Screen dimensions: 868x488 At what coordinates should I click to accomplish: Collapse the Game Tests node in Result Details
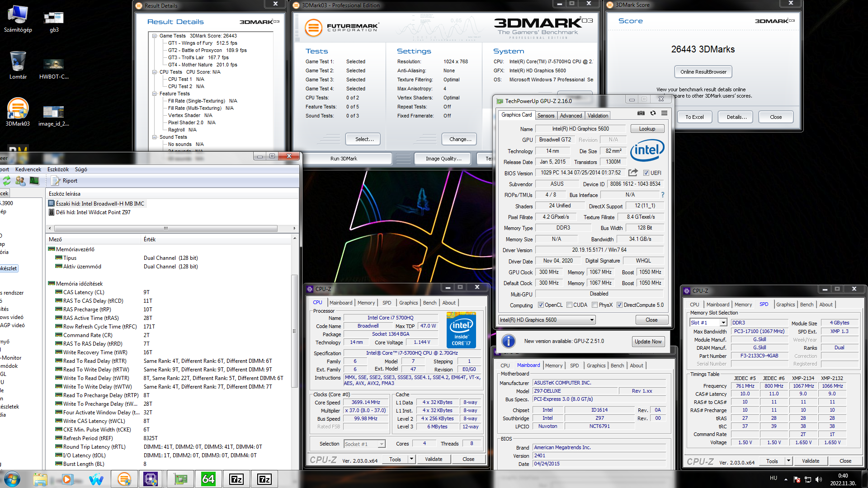(155, 36)
